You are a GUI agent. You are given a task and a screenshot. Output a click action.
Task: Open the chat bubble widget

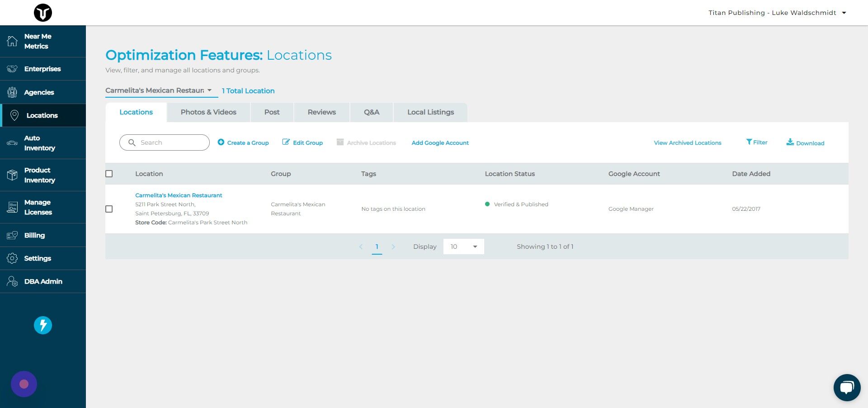coord(847,388)
